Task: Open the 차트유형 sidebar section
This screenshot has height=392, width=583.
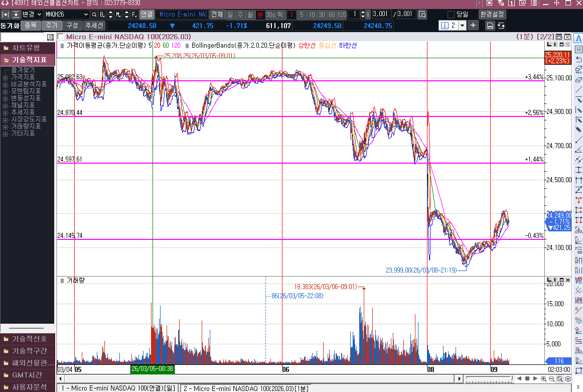Action: point(27,48)
